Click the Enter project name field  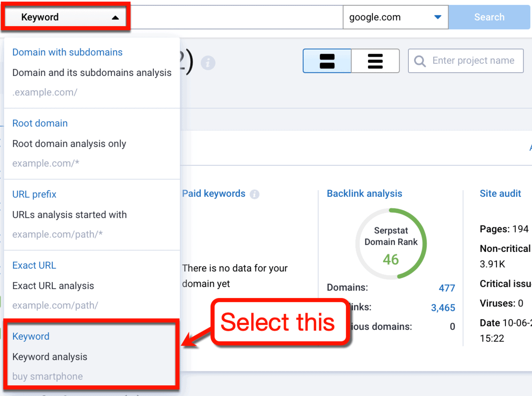465,61
